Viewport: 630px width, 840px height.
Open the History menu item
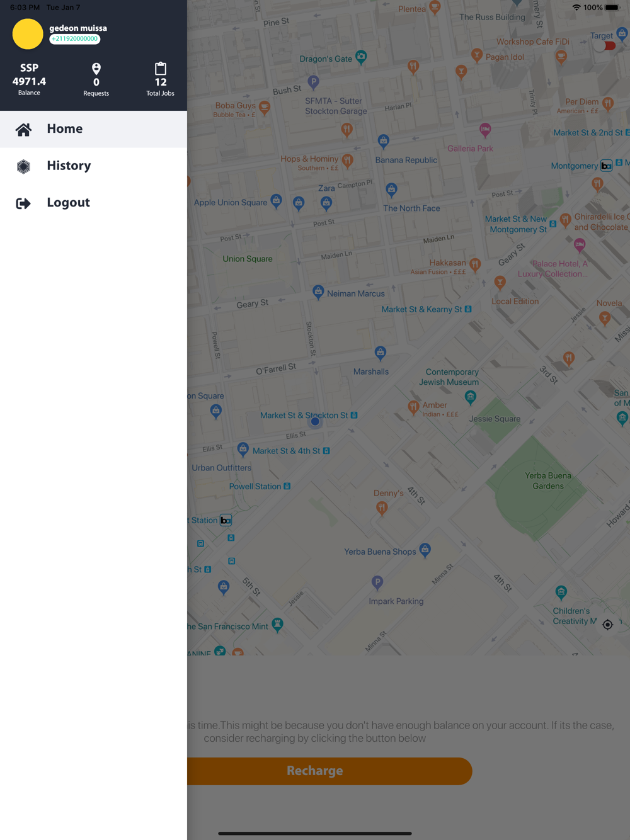click(69, 166)
